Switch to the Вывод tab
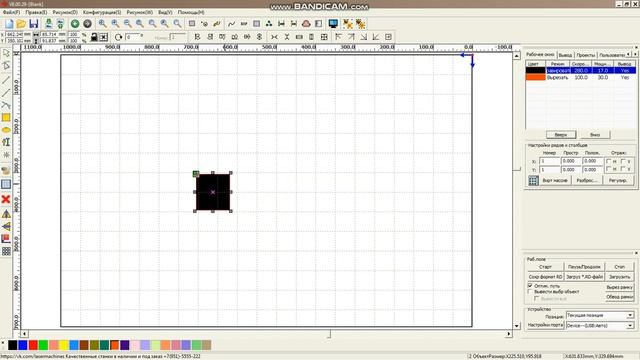 (565, 55)
